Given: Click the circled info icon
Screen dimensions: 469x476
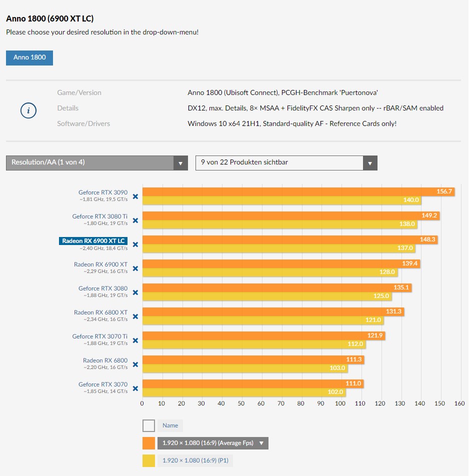Looking at the screenshot, I should (x=28, y=110).
